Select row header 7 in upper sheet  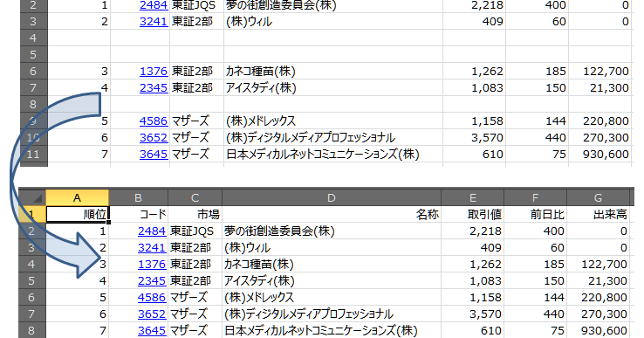point(34,87)
